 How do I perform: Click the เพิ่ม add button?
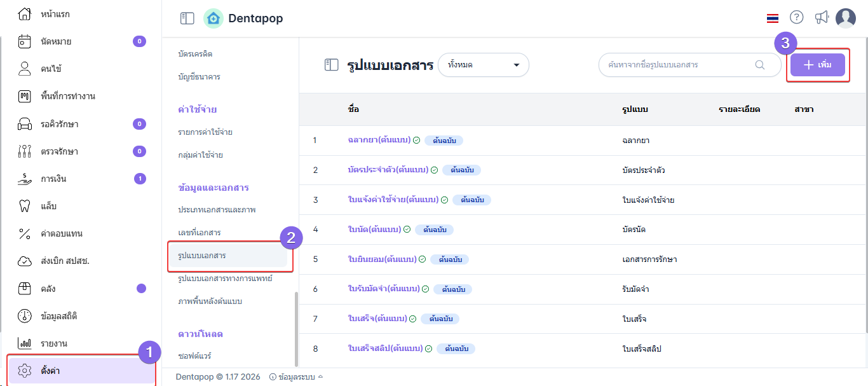817,65
